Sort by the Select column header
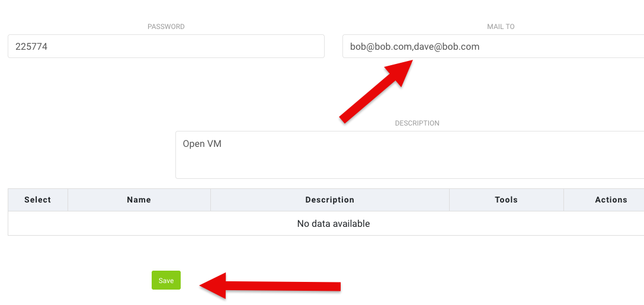The height and width of the screenshot is (305, 644). click(38, 200)
